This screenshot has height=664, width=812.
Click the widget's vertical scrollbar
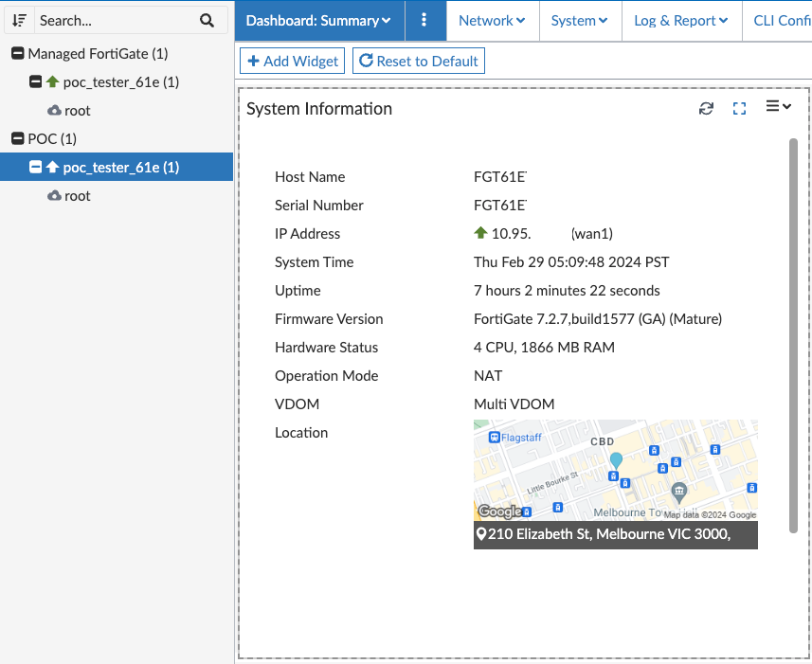tap(793, 332)
